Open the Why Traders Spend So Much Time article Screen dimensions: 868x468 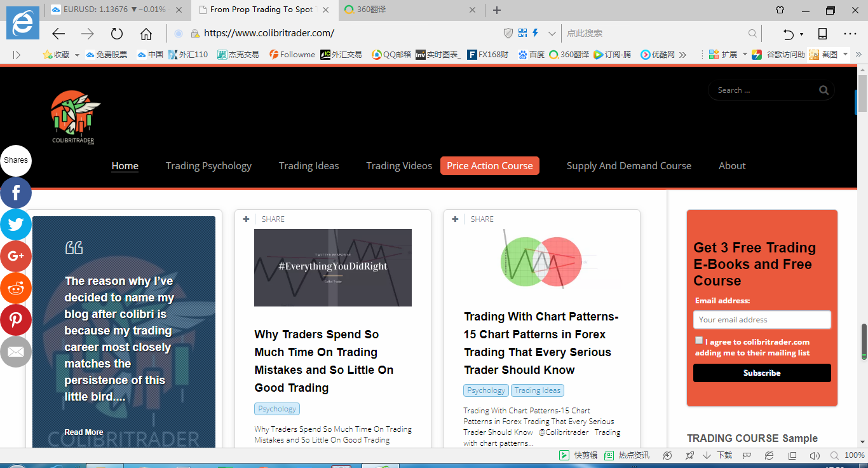pyautogui.click(x=324, y=361)
